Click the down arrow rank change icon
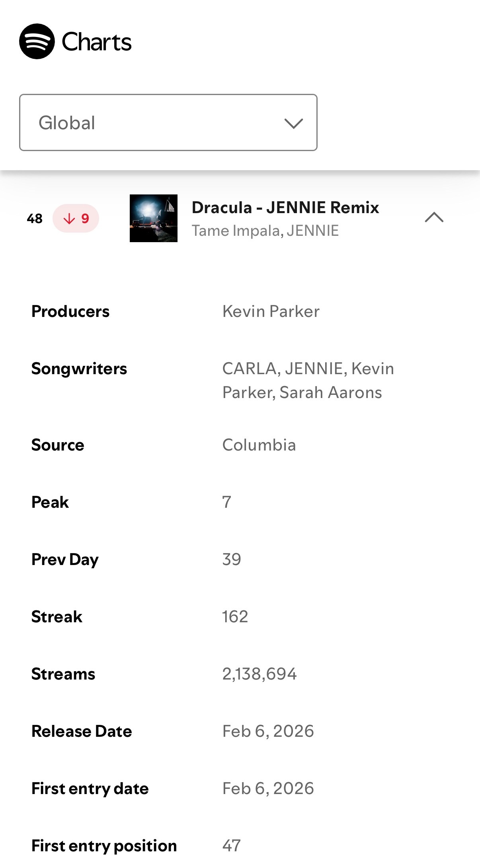Screen dimensions: 480x868 point(69,218)
